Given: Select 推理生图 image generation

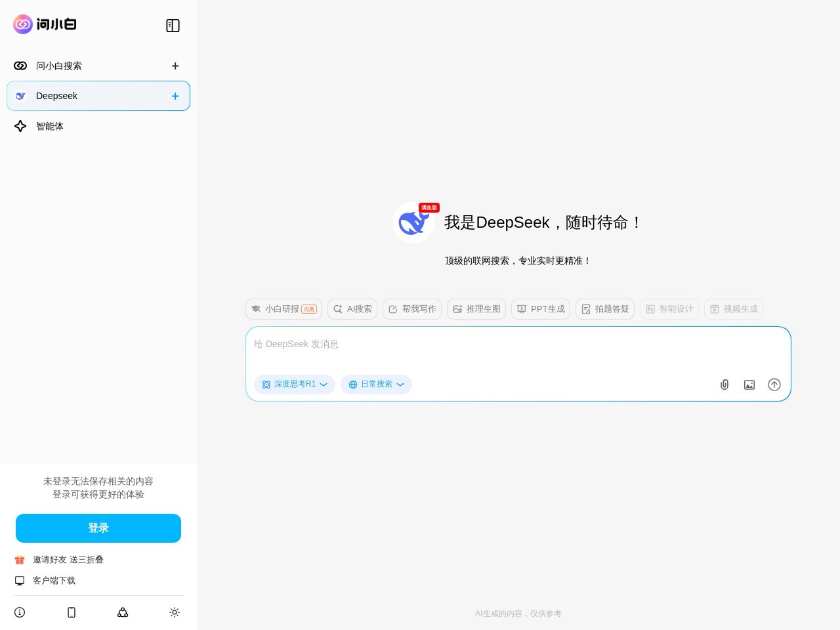Looking at the screenshot, I should click(x=476, y=309).
